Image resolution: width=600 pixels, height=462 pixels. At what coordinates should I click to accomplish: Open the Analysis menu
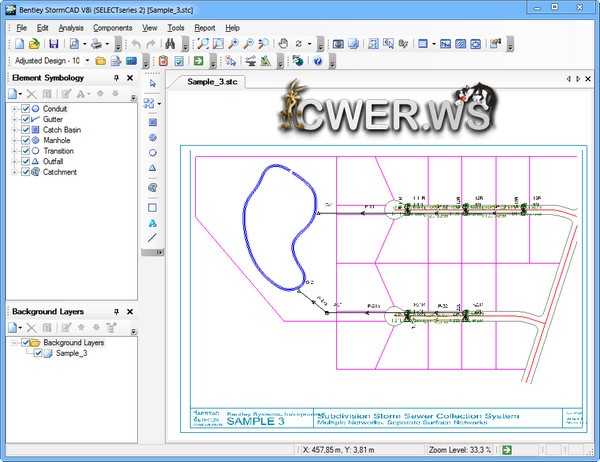click(x=71, y=28)
